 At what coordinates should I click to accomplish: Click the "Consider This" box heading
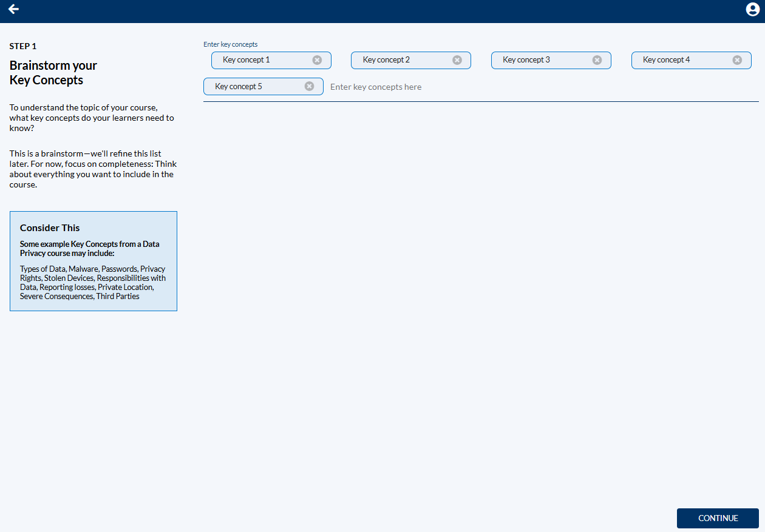[x=50, y=228]
